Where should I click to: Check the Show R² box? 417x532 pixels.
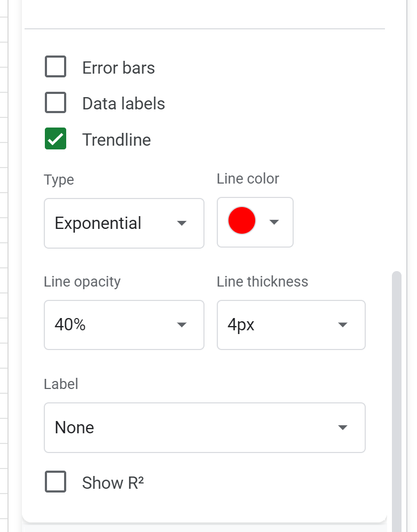pyautogui.click(x=56, y=482)
